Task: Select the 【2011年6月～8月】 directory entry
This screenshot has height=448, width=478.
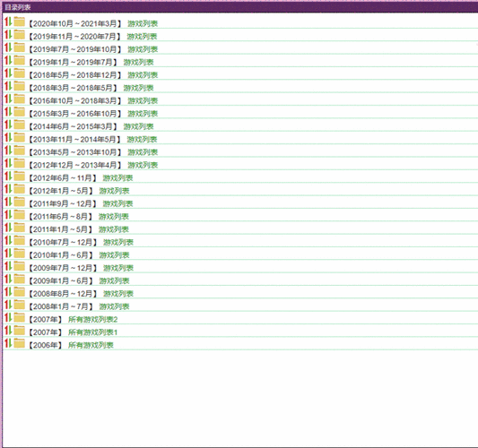Action: pyautogui.click(x=61, y=217)
